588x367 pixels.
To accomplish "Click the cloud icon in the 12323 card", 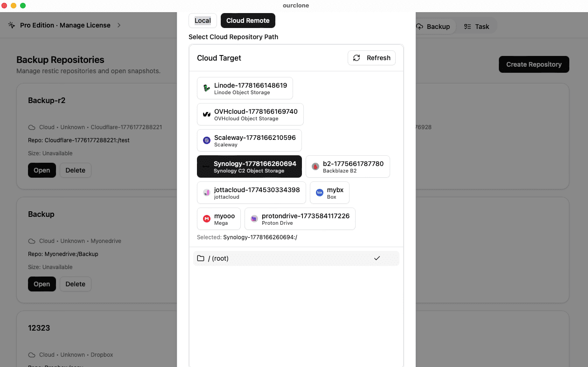I will (x=32, y=355).
